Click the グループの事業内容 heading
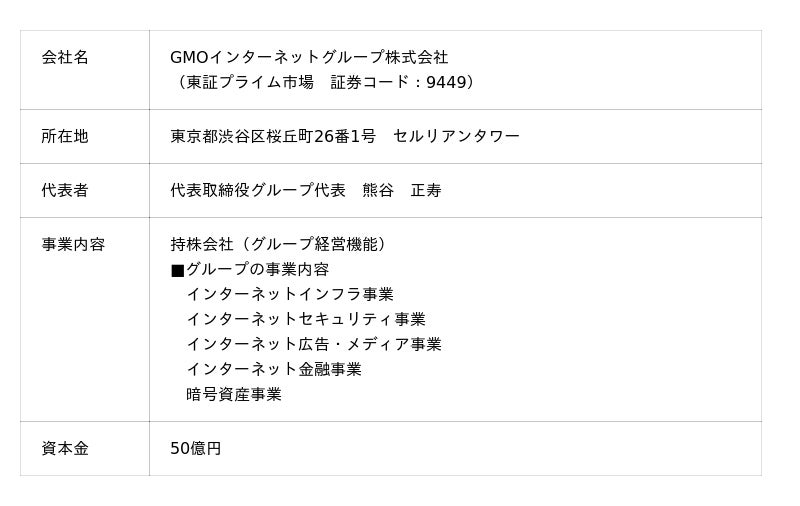The height and width of the screenshot is (506, 800). tap(257, 269)
